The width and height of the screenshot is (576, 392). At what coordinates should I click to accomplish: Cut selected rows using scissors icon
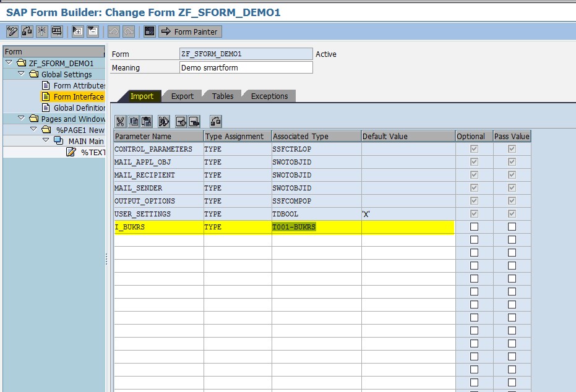pyautogui.click(x=121, y=121)
